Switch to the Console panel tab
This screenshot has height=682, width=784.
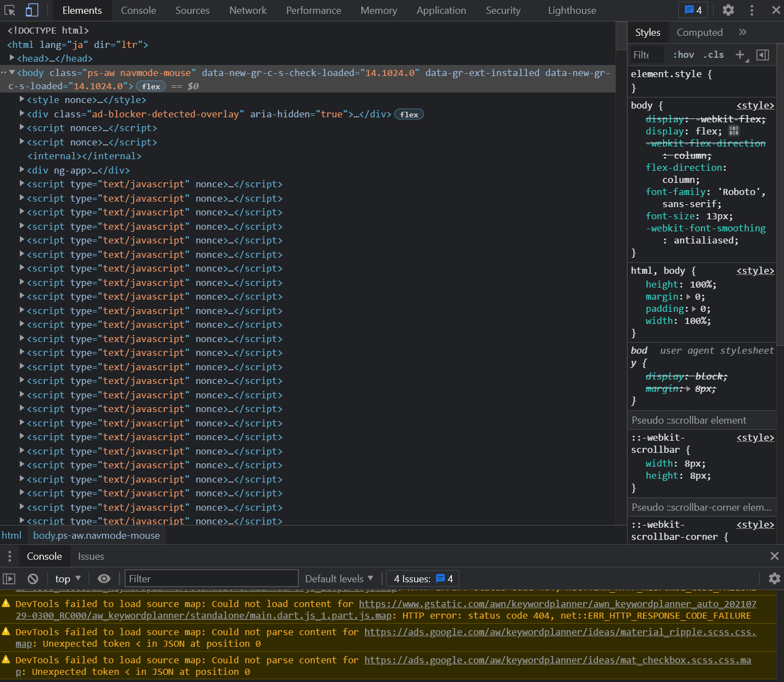[138, 10]
